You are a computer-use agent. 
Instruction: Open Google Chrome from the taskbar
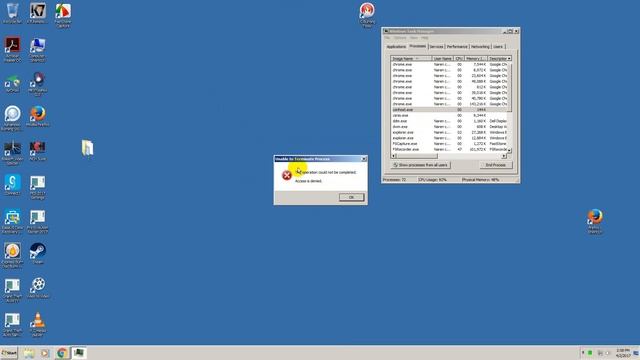(62, 353)
